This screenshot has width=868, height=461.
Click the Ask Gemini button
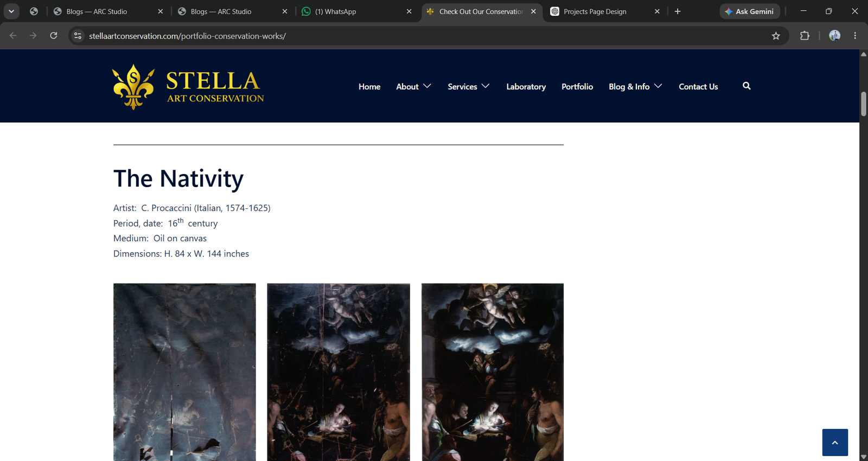pyautogui.click(x=750, y=11)
